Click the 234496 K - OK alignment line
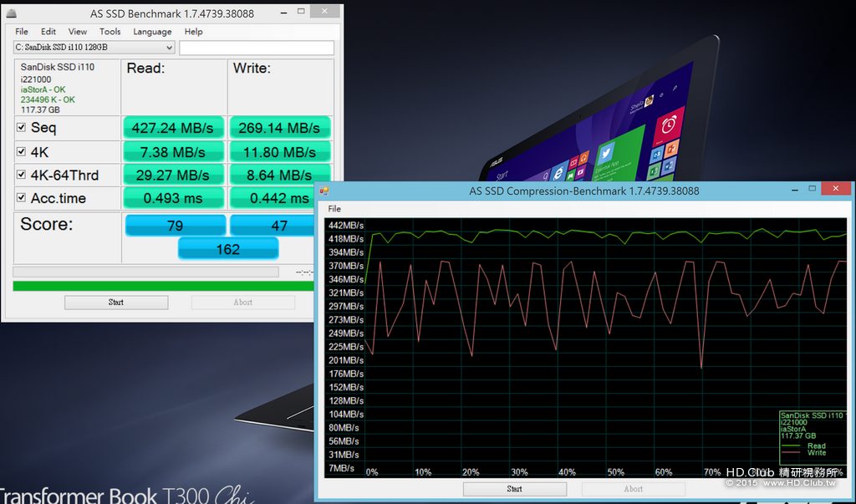Image resolution: width=856 pixels, height=504 pixels. point(48,99)
